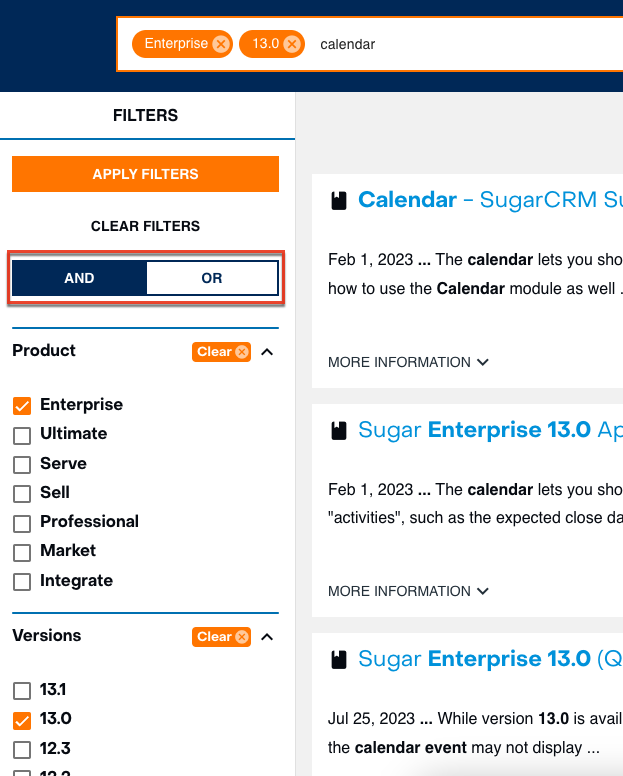Uncheck the Enterprise product checkbox
This screenshot has width=623, height=776.
(22, 406)
